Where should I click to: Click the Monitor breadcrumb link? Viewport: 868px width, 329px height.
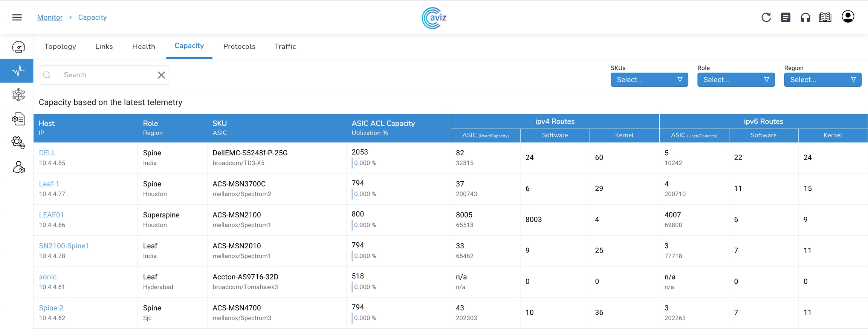coord(50,17)
